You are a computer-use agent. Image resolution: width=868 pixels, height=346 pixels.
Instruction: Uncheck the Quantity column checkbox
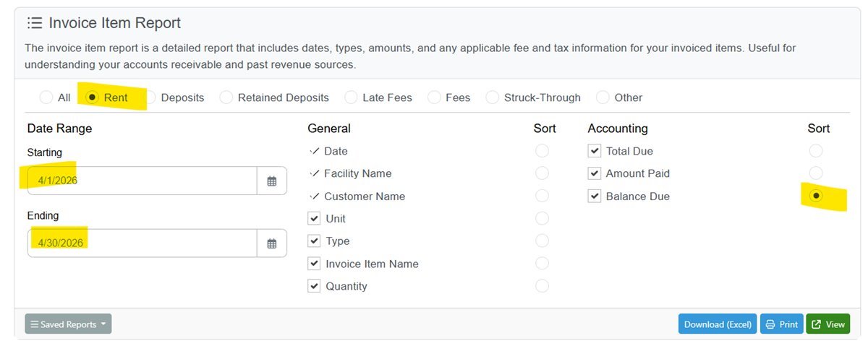314,286
